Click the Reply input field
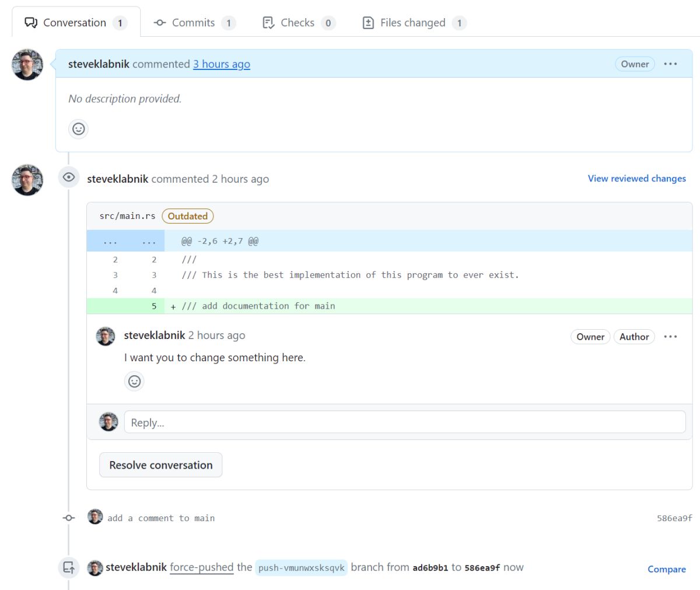Image resolution: width=700 pixels, height=590 pixels. [x=405, y=422]
